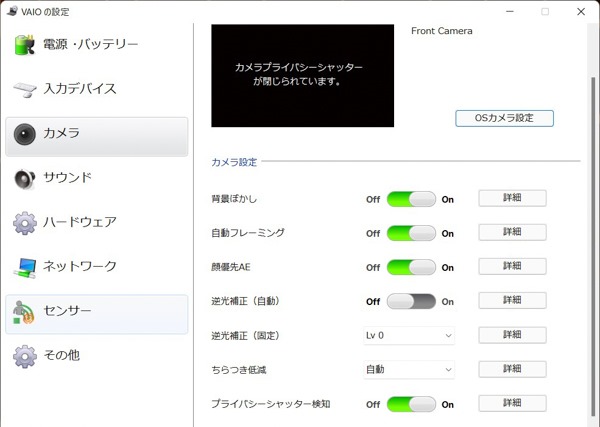
Task: Click the プライバシーシャッター検知 label
Action: 271,404
